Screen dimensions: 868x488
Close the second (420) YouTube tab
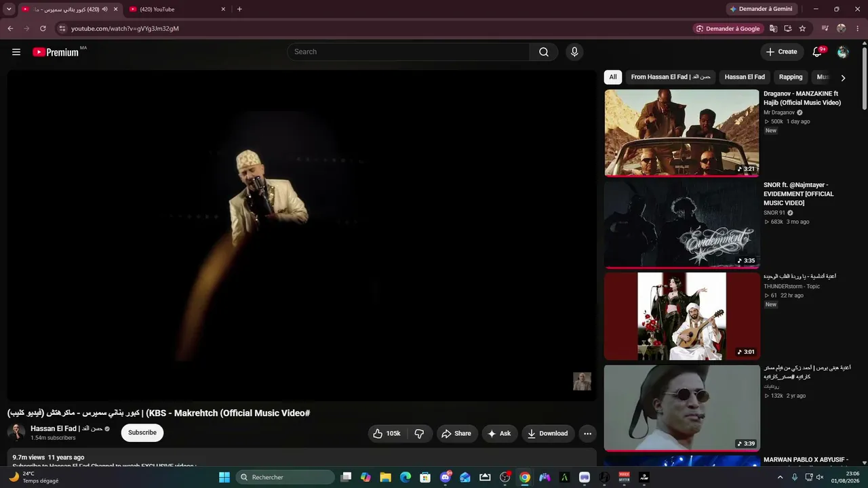(223, 9)
